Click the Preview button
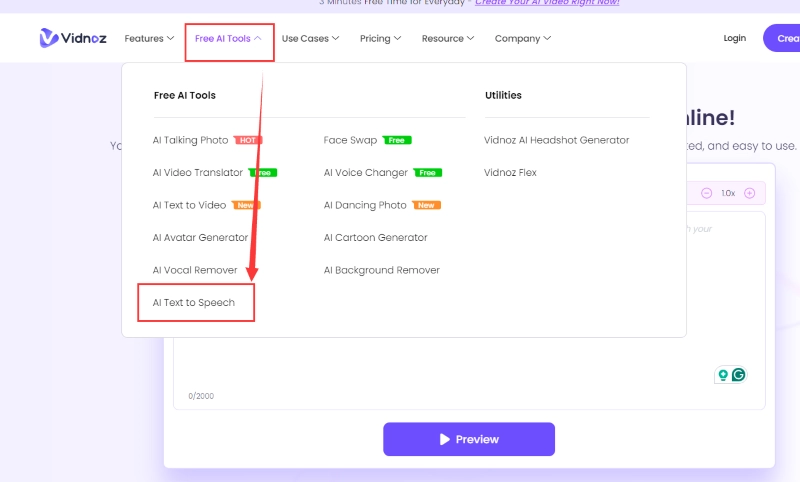 (x=469, y=439)
